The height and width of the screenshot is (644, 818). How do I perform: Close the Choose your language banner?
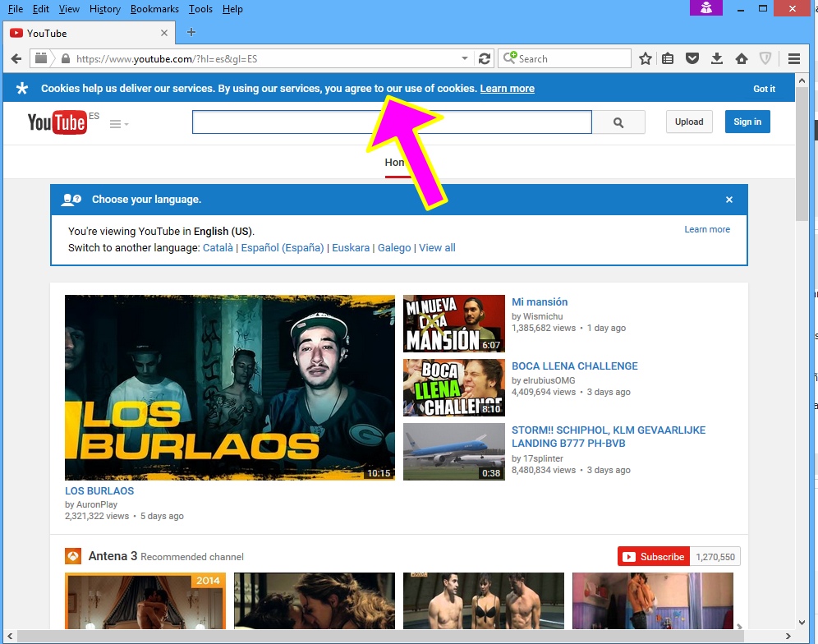pyautogui.click(x=729, y=200)
